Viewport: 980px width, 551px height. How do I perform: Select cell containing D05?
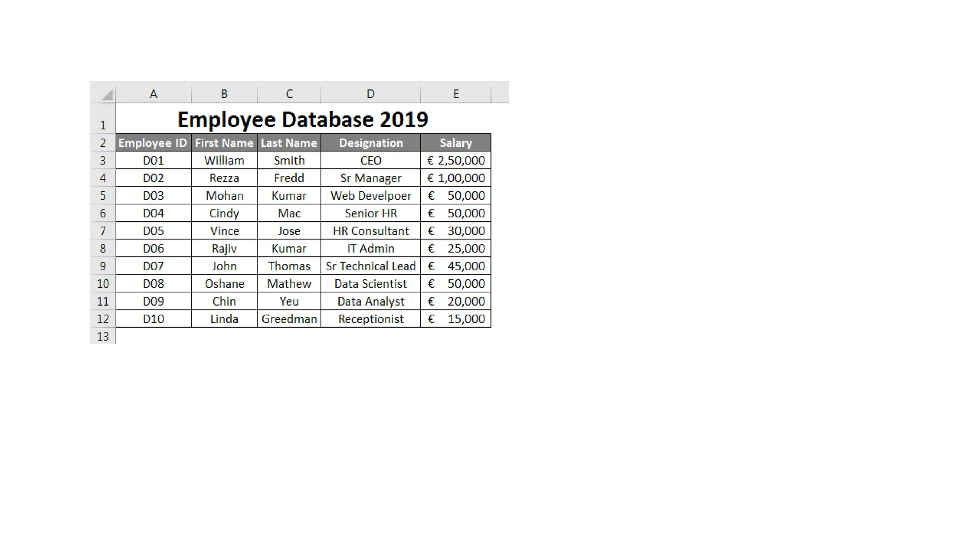[x=154, y=231]
